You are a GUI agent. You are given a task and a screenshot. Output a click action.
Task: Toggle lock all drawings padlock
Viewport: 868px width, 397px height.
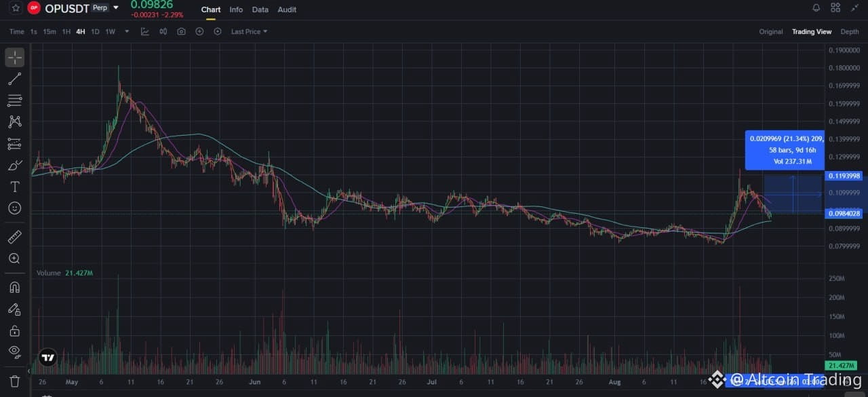[x=14, y=330]
